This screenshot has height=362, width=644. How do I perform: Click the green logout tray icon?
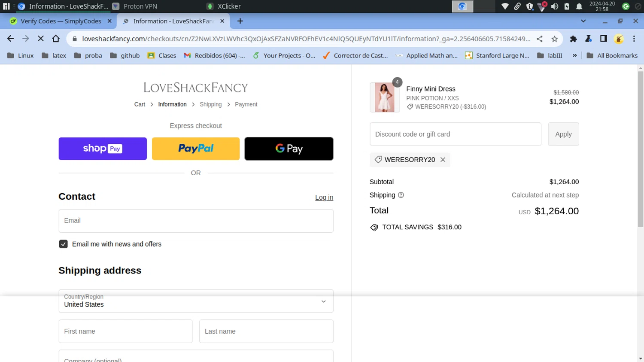point(626,6)
